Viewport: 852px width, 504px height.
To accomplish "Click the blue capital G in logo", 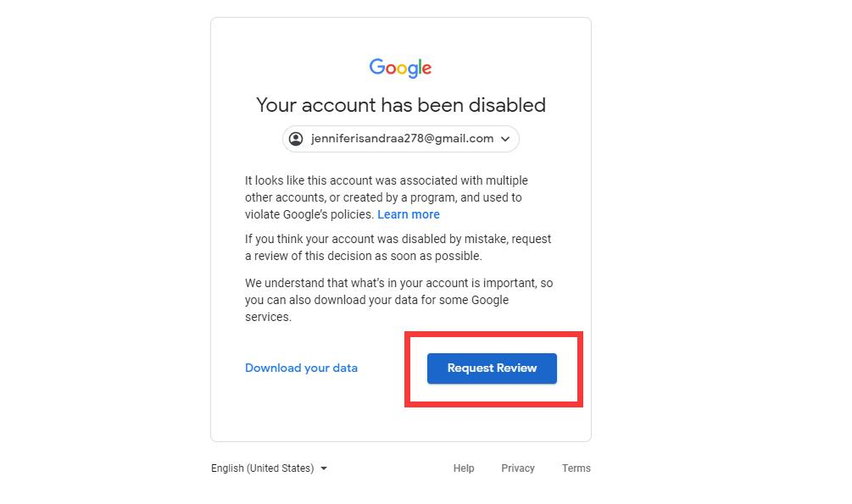I will click(376, 67).
